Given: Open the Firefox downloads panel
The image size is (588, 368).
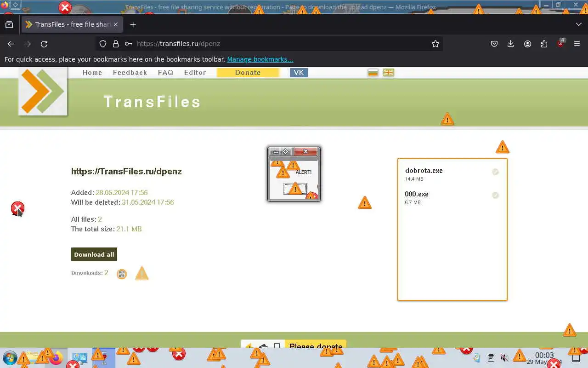Looking at the screenshot, I should pos(511,44).
